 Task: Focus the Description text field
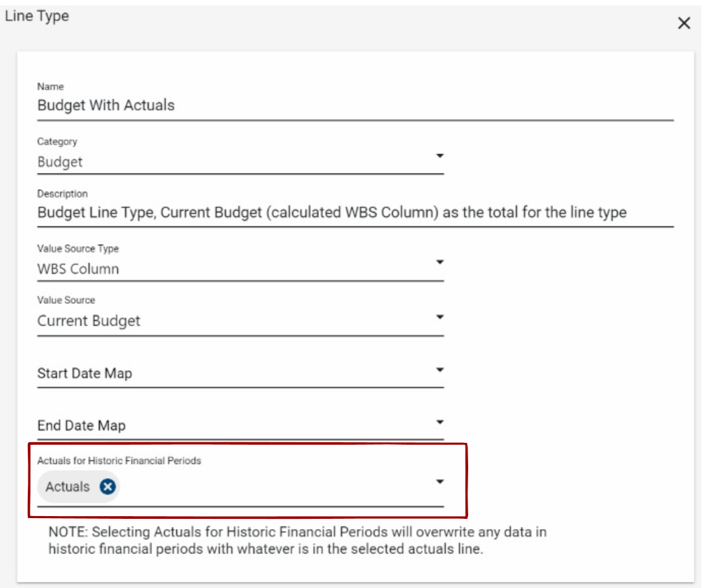332,212
